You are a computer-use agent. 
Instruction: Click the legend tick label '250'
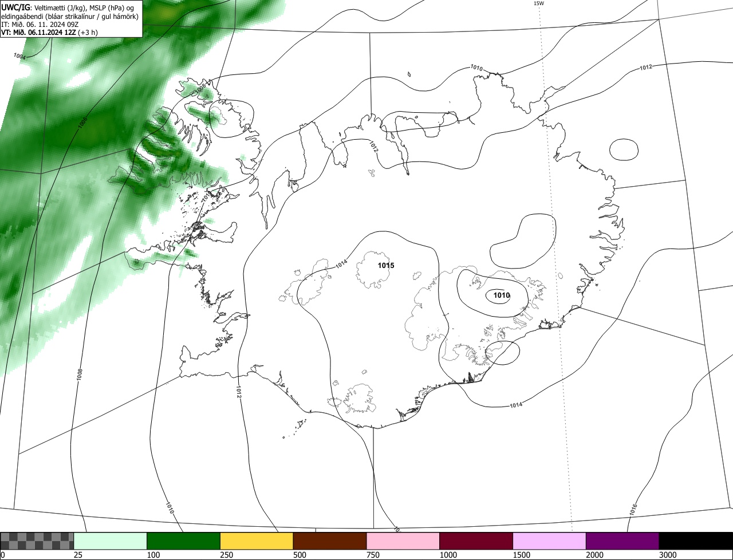click(227, 555)
